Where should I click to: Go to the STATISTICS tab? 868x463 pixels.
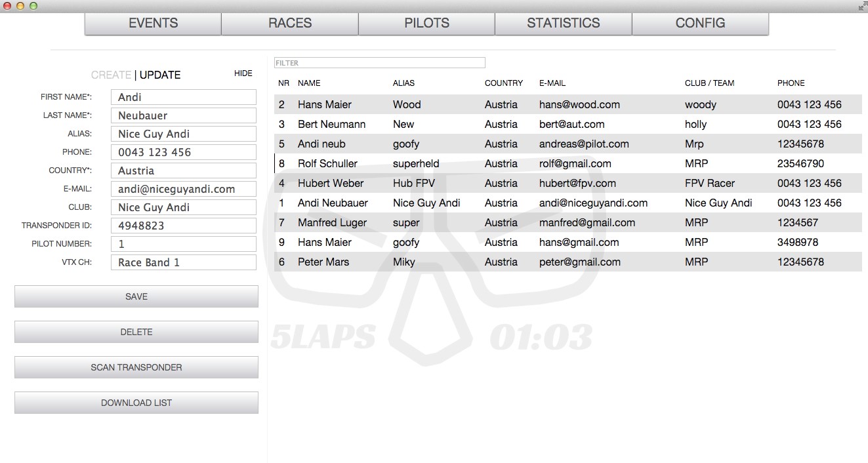tap(563, 23)
